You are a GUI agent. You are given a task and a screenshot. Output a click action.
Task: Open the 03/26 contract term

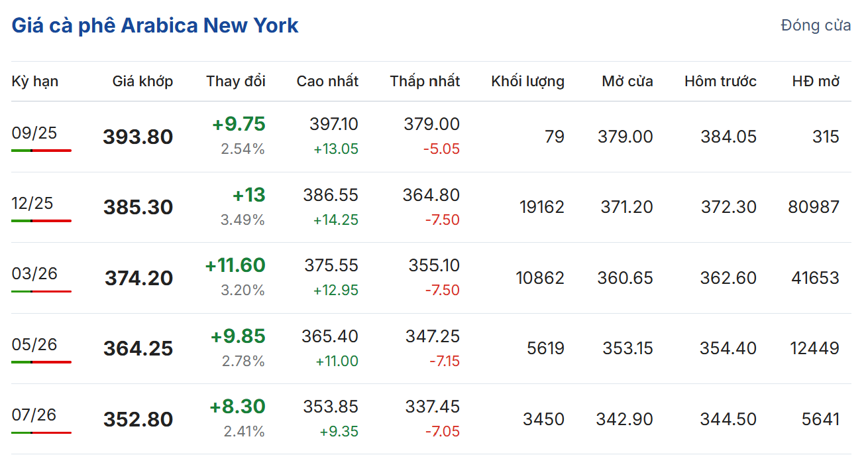click(x=34, y=274)
